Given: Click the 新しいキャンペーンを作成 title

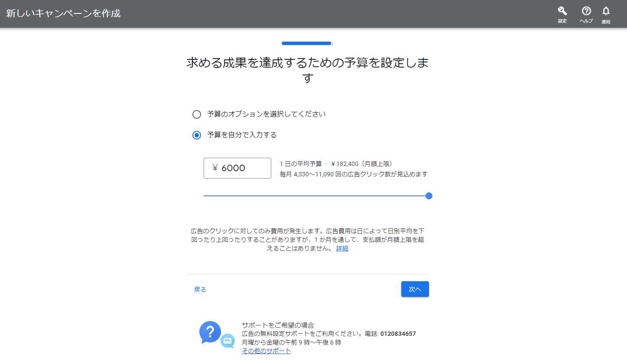Looking at the screenshot, I should point(63,13).
